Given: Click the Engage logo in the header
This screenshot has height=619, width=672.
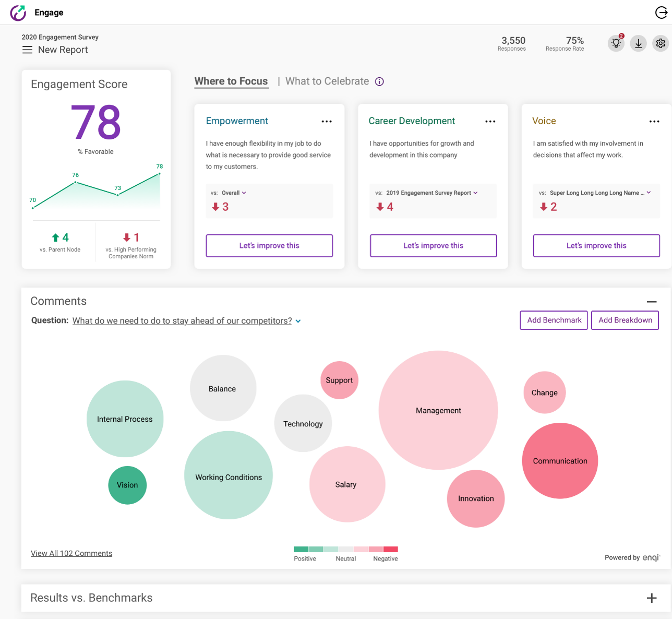Looking at the screenshot, I should 18,13.
